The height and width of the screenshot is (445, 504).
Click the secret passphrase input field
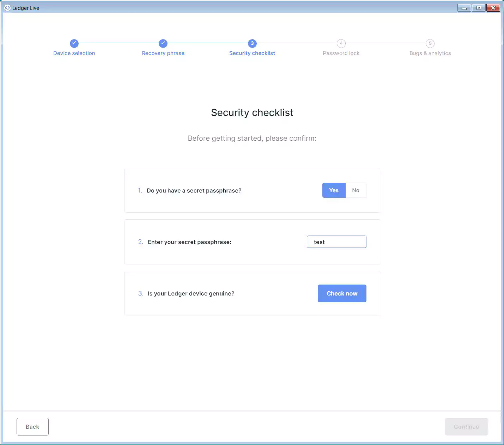(336, 242)
